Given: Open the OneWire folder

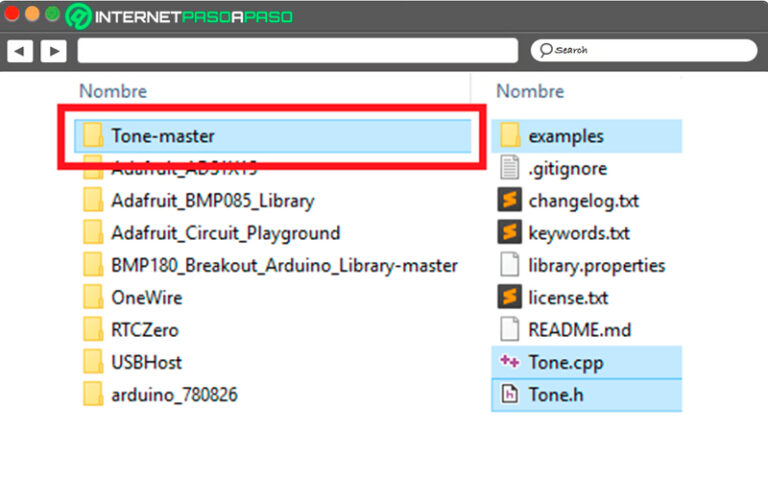Looking at the screenshot, I should click(146, 297).
